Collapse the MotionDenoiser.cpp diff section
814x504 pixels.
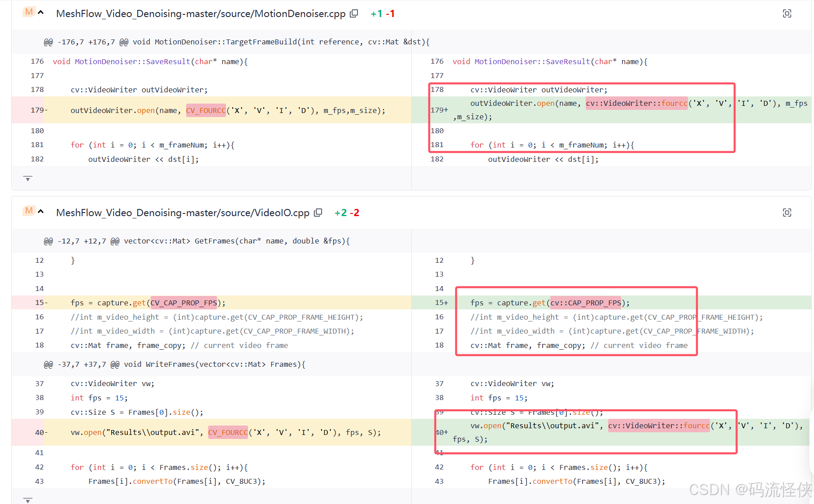[41, 13]
